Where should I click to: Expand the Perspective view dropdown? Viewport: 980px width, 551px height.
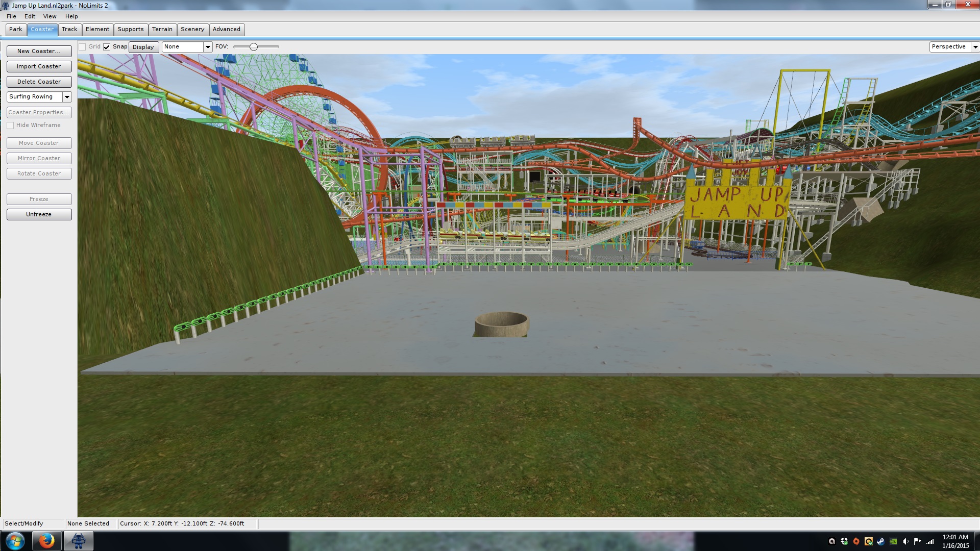pos(975,47)
